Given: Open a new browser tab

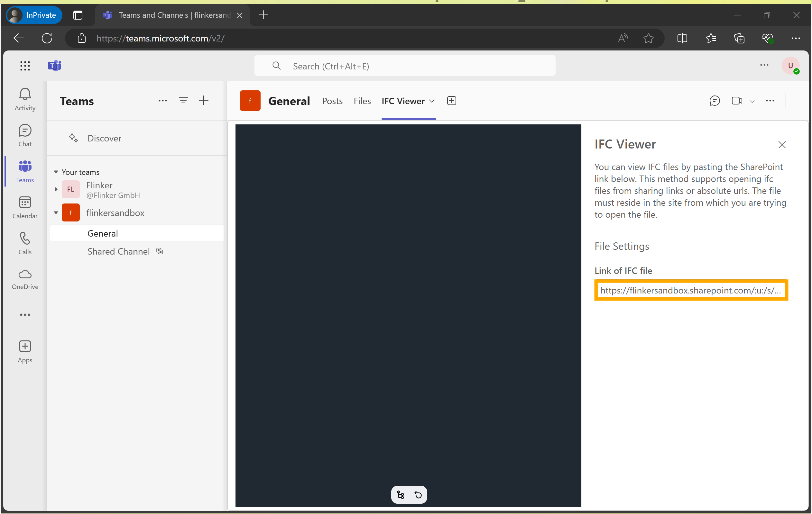Looking at the screenshot, I should (x=263, y=15).
